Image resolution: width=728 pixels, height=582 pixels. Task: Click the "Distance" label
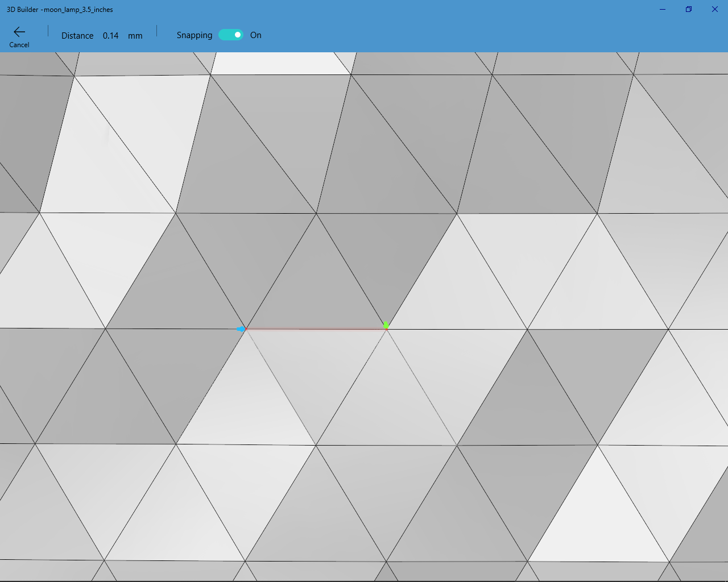77,36
